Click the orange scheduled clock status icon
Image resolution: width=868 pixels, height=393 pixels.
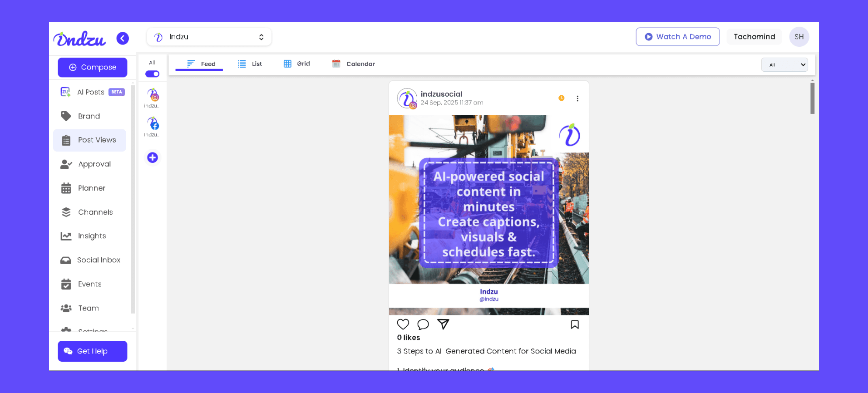pos(562,98)
